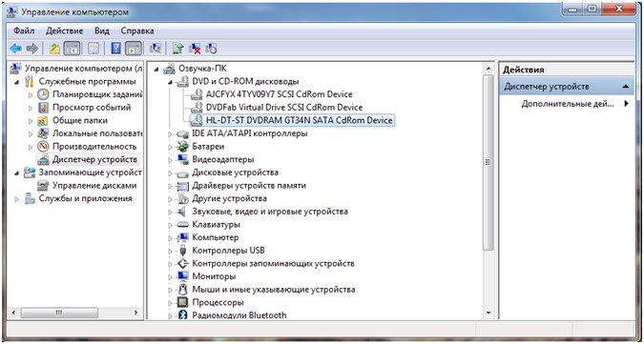This screenshot has width=644, height=344.
Task: Toggle the show/hide console tree icon
Action: [73, 49]
